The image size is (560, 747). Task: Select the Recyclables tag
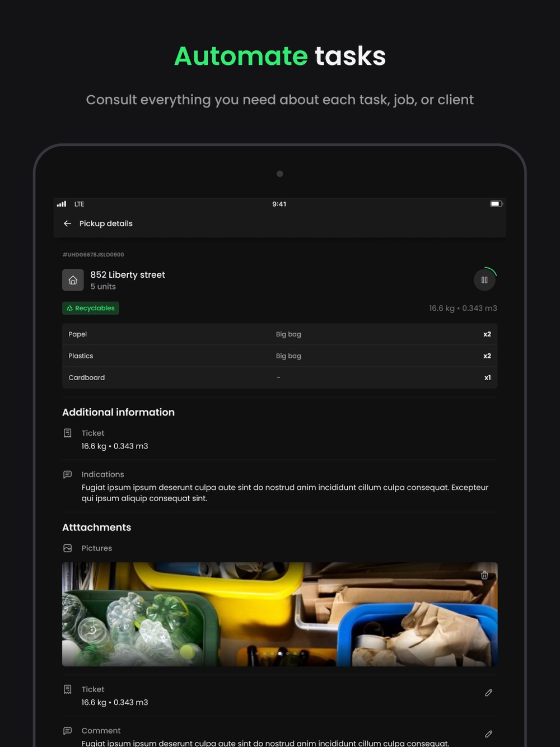91,308
